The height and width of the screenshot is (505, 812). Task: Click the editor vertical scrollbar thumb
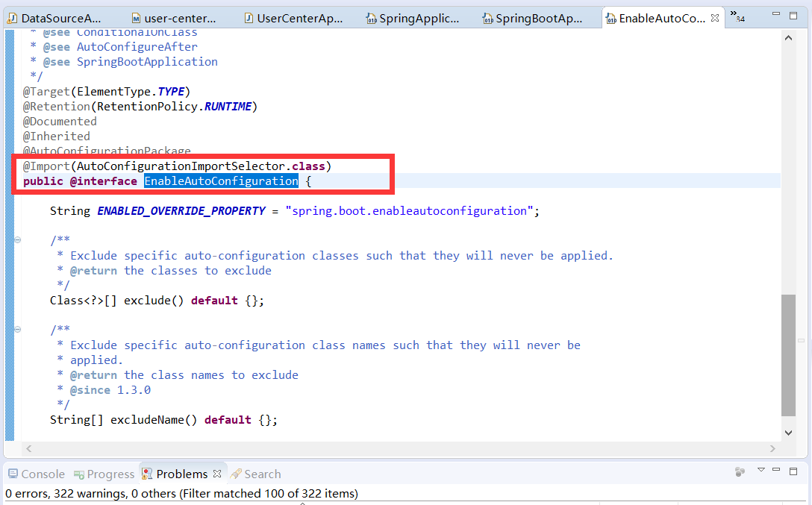point(788,355)
